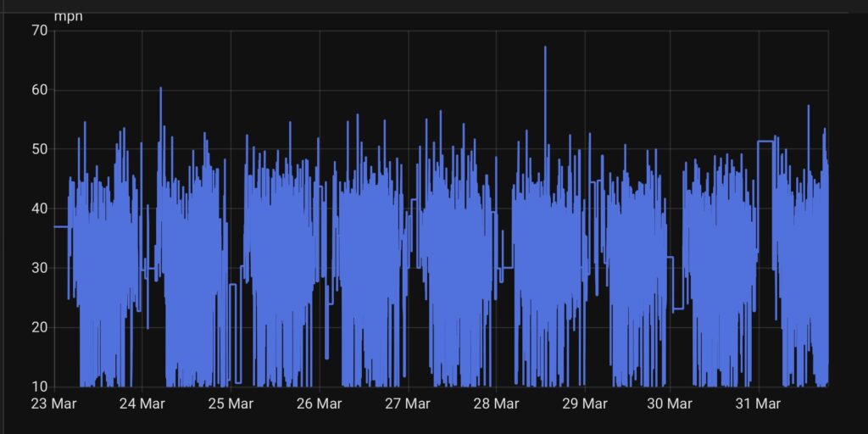Screen dimensions: 868x434
Task: Click the 70 value on y-axis
Action: pyautogui.click(x=39, y=31)
